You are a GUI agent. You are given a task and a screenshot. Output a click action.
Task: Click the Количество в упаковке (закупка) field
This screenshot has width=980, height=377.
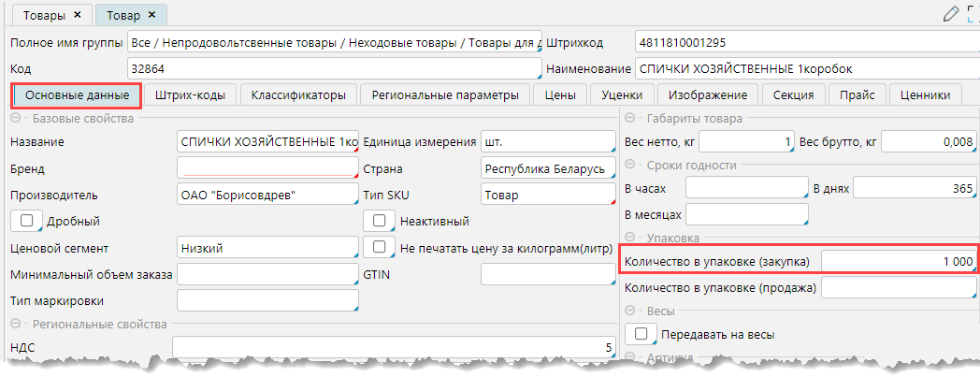coord(898,260)
